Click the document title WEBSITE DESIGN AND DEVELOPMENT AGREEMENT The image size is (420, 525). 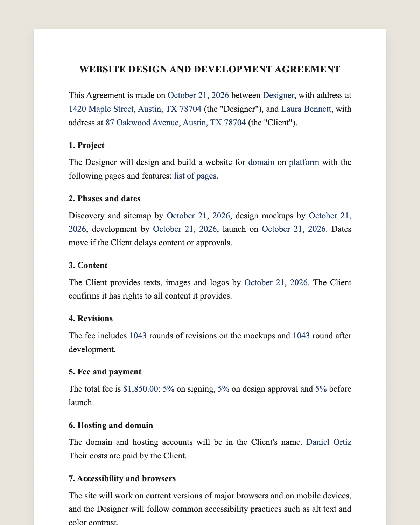pos(210,69)
